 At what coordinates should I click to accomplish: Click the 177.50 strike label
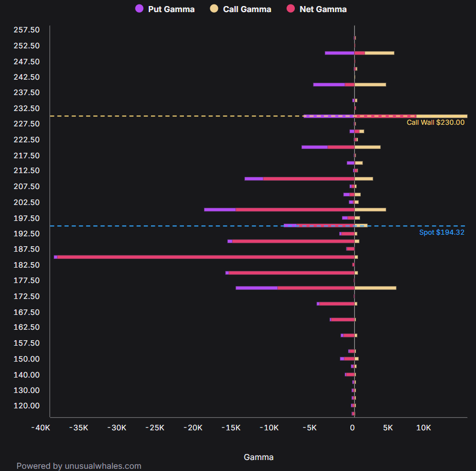tap(27, 280)
